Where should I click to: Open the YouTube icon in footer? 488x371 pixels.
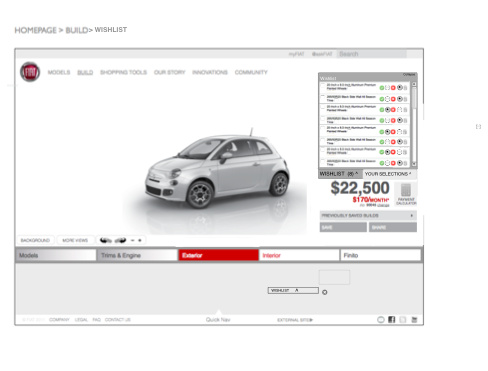tap(414, 319)
